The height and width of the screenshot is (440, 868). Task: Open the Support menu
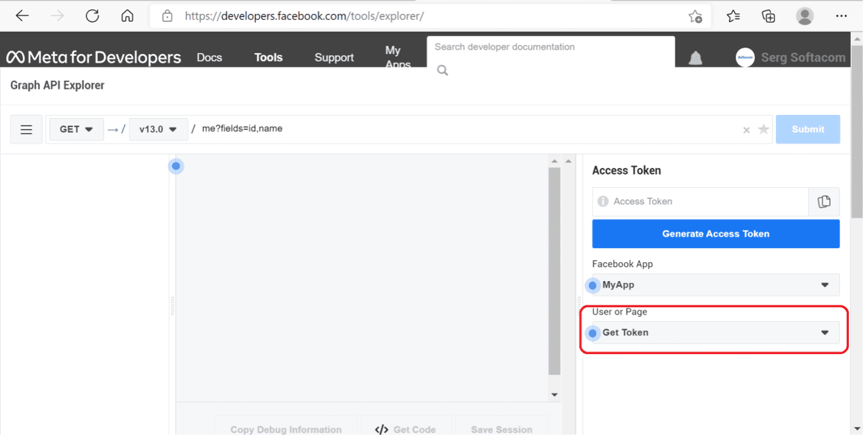click(334, 57)
